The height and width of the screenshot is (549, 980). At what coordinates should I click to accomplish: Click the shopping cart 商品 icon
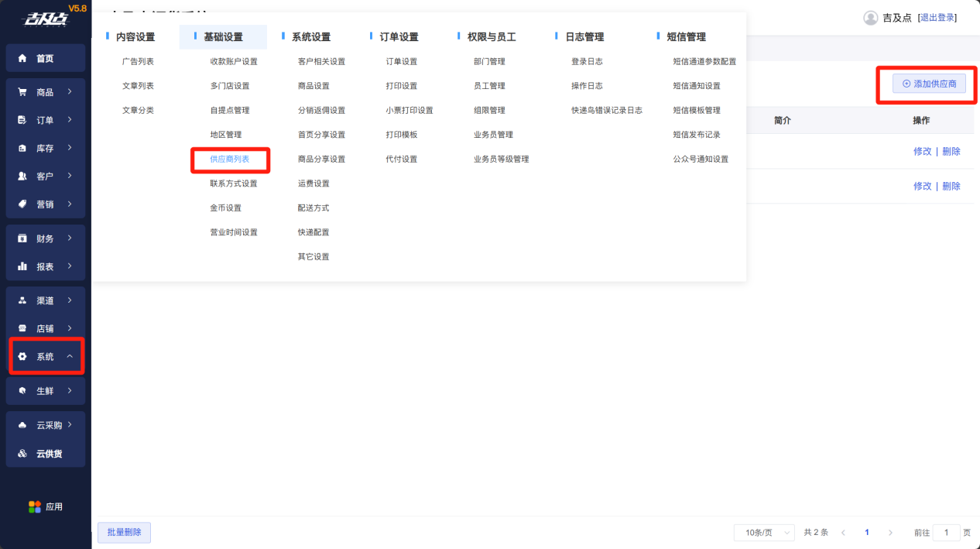click(22, 92)
